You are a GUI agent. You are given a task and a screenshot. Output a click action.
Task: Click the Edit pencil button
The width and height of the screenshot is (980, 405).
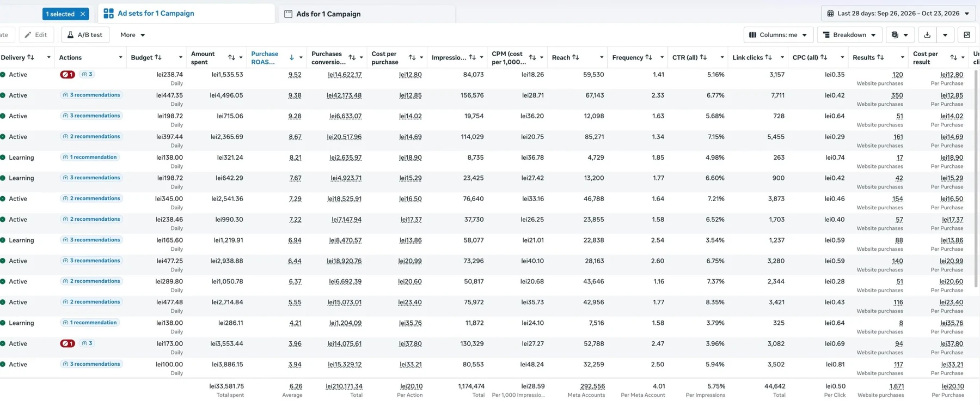pos(36,35)
